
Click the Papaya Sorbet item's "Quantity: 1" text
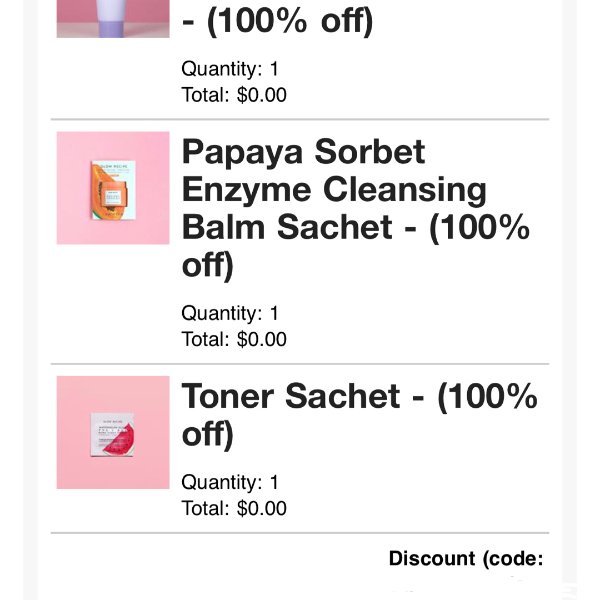pos(230,313)
